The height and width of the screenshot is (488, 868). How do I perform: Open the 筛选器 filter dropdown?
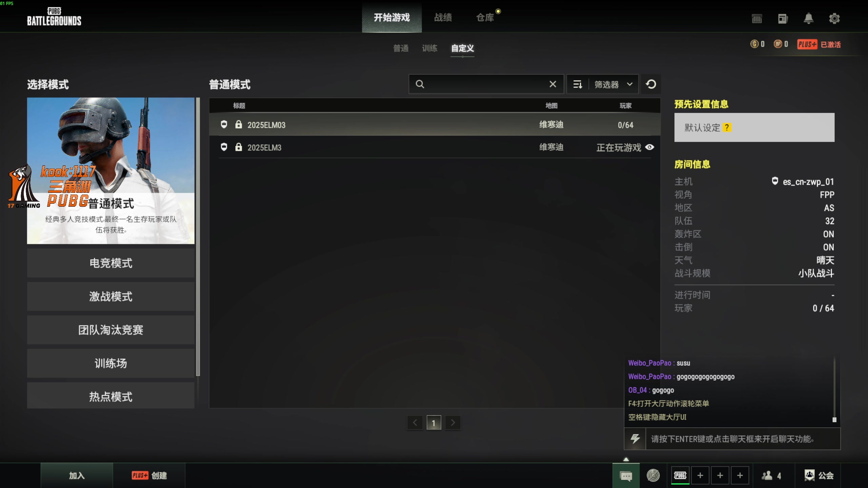pos(614,84)
